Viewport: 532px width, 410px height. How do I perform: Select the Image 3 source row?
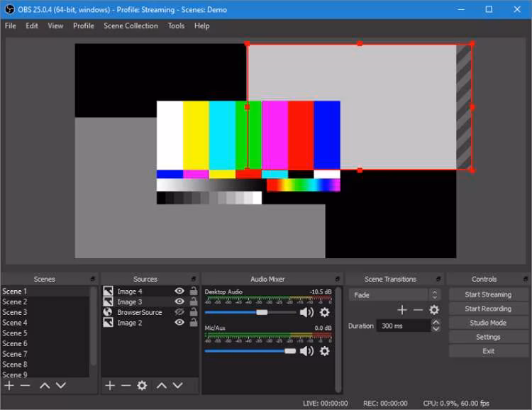(150, 301)
